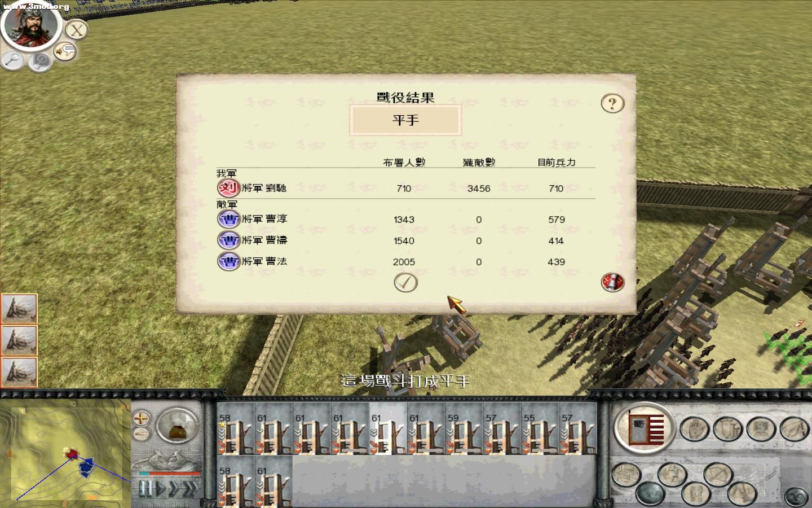Toggle advisor speech and sound icon
The height and width of the screenshot is (508, 812).
pyautogui.click(x=65, y=52)
